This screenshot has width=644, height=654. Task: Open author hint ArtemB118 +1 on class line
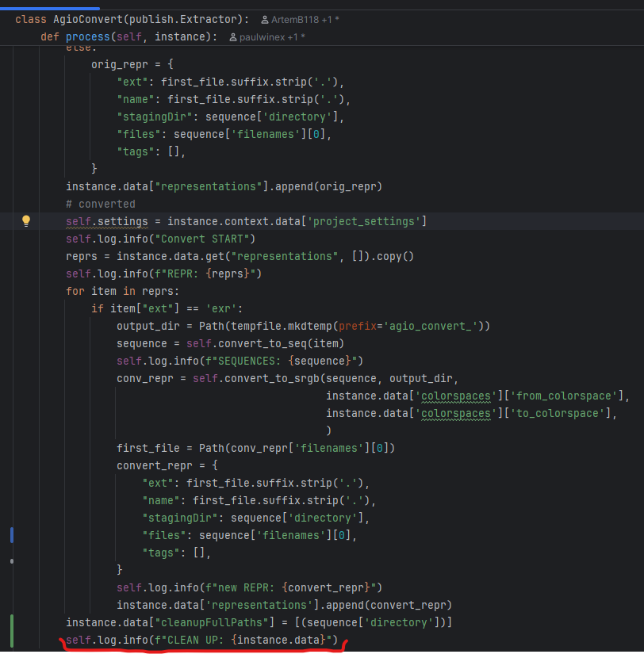300,20
